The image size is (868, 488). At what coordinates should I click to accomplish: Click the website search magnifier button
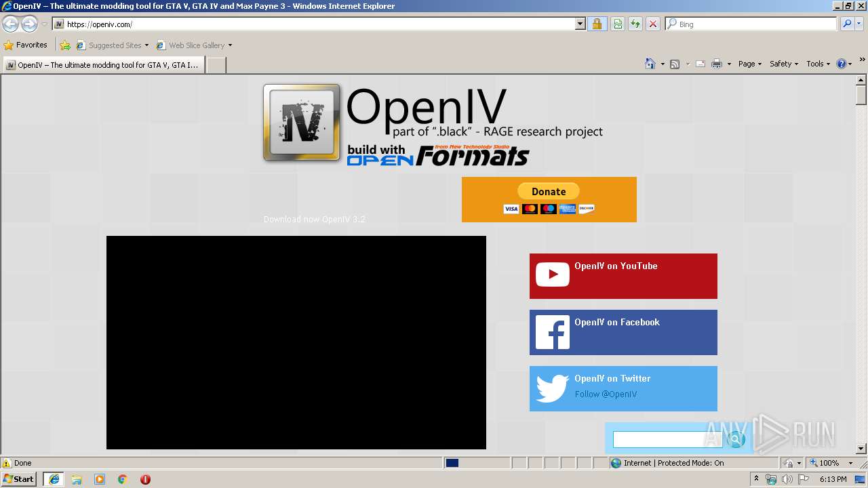pos(735,440)
